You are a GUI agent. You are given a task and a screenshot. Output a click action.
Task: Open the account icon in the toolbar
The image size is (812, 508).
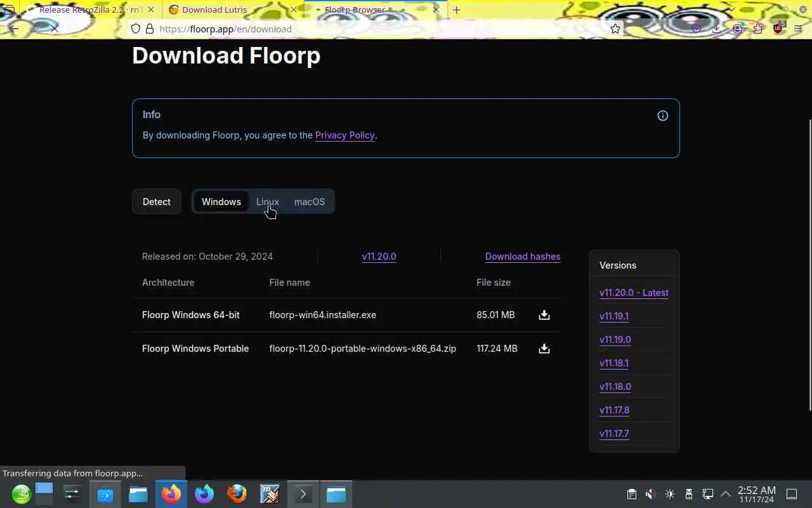[737, 29]
